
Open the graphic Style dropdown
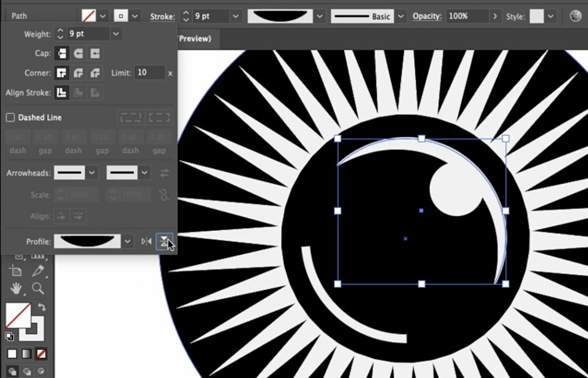[550, 16]
